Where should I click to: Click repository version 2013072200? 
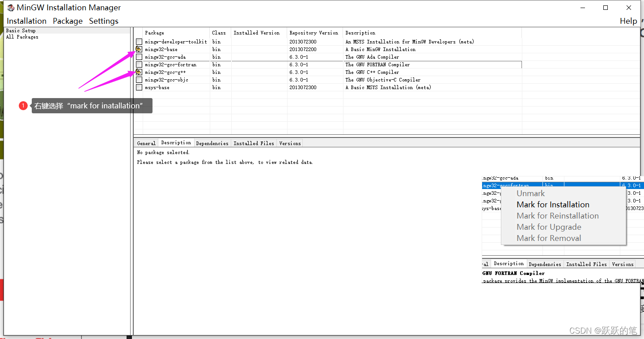(303, 49)
